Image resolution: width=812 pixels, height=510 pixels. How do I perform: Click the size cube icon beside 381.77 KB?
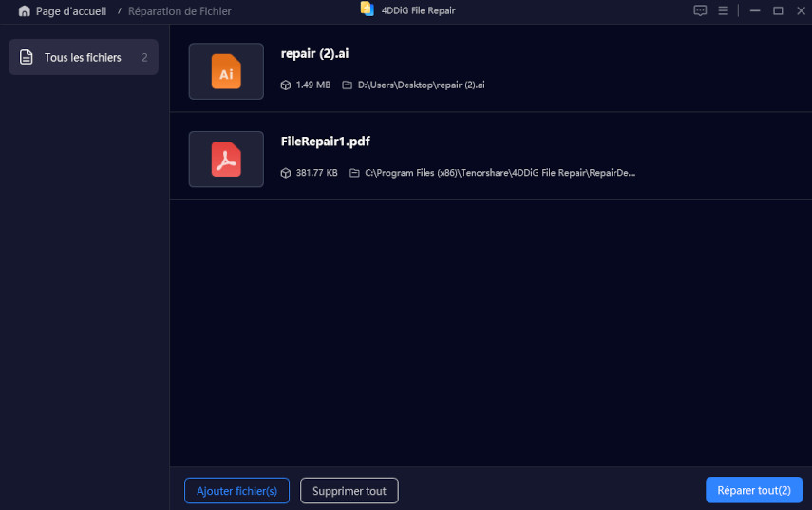click(285, 173)
